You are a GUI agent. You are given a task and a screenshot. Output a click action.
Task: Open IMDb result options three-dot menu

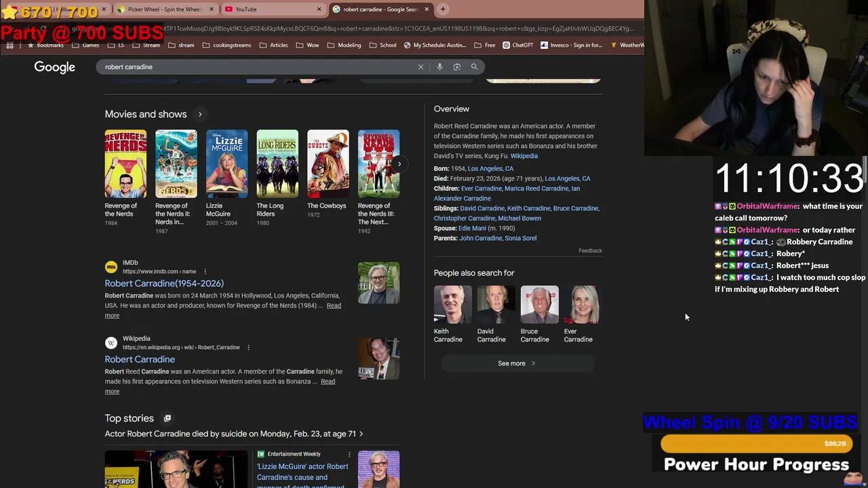(205, 272)
